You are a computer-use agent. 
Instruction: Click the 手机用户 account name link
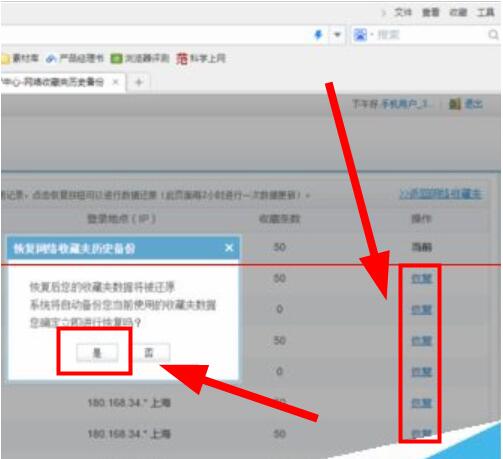point(407,104)
